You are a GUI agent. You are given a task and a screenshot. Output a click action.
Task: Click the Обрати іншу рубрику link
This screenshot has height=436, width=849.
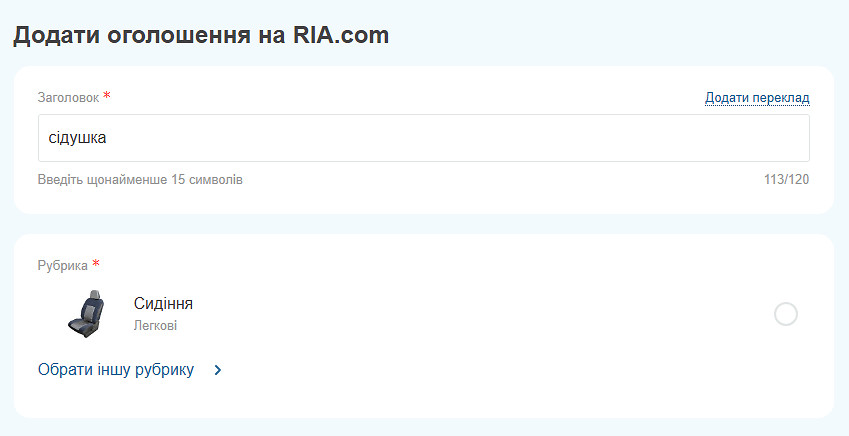(x=116, y=370)
